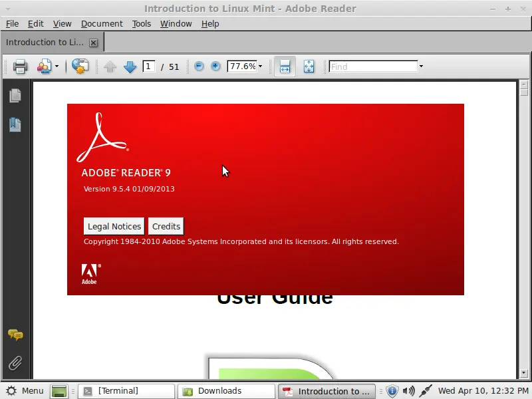This screenshot has height=399, width=532.
Task: Click the Adobe Reader logo on splash
Action: [x=102, y=137]
